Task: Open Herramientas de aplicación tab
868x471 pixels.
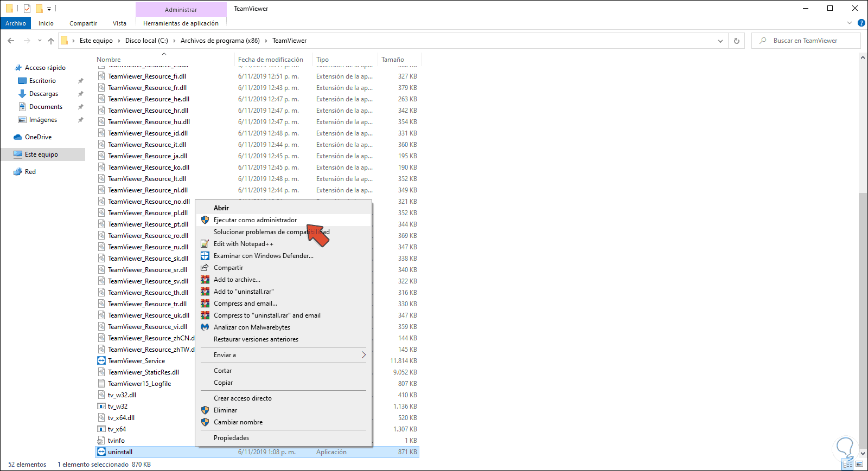Action: click(x=181, y=23)
